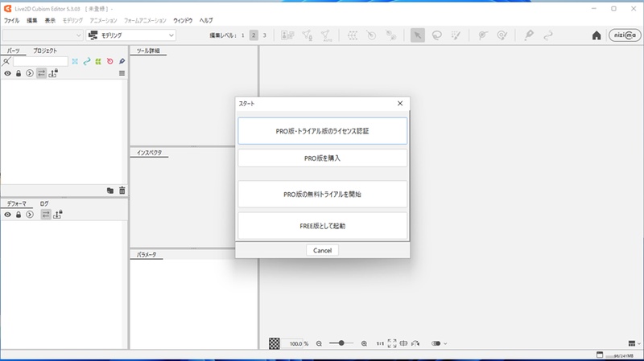The image size is (644, 361).
Task: Open the layout grid dropdown at bottom right
Action: pos(634,343)
